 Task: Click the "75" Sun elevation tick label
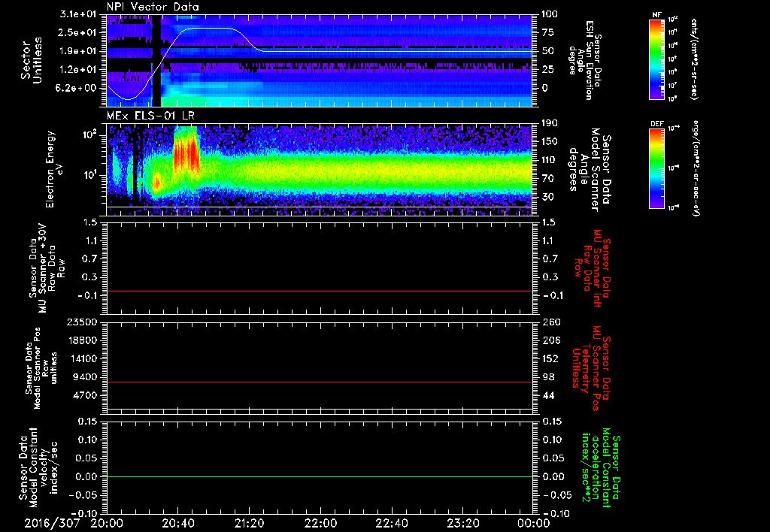pos(547,32)
